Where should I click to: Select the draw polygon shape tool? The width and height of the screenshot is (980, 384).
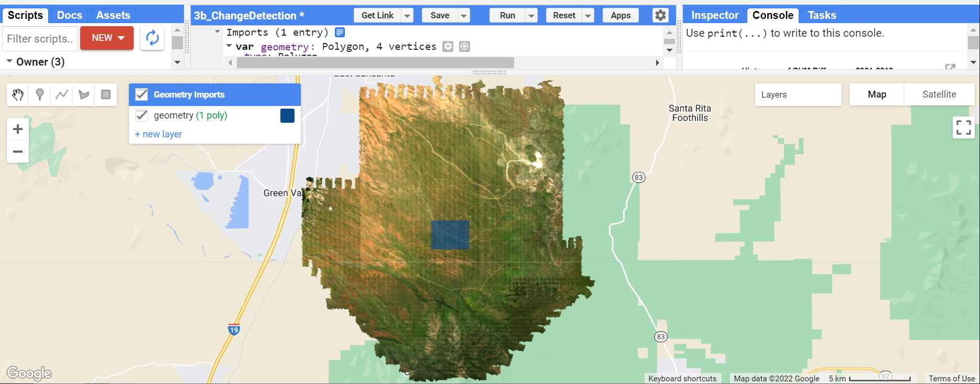click(84, 94)
